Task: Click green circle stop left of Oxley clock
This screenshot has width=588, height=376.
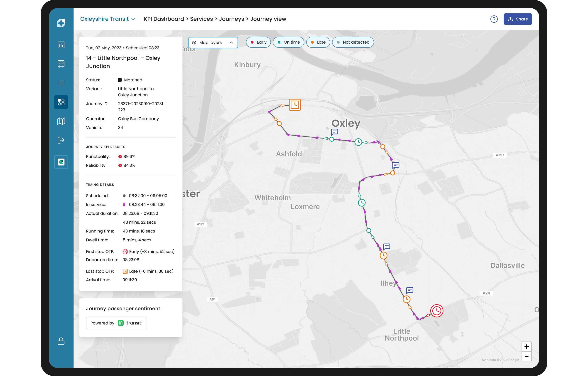Action: tap(332, 139)
